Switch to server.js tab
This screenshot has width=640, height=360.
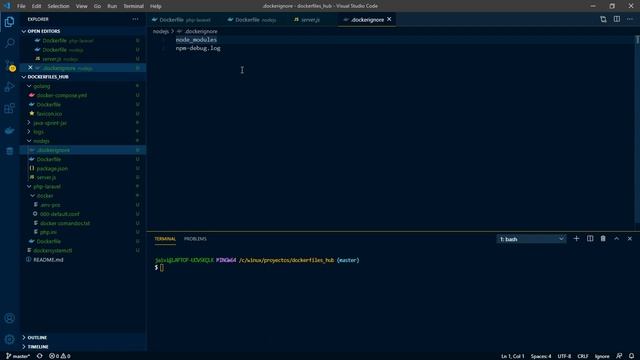click(x=310, y=20)
